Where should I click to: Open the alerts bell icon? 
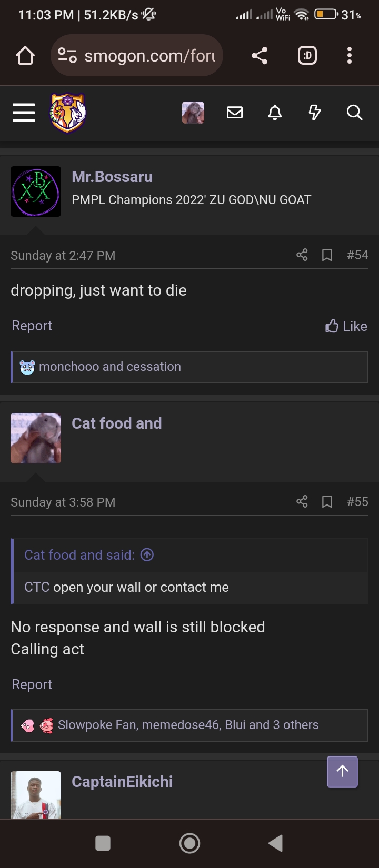click(x=275, y=113)
